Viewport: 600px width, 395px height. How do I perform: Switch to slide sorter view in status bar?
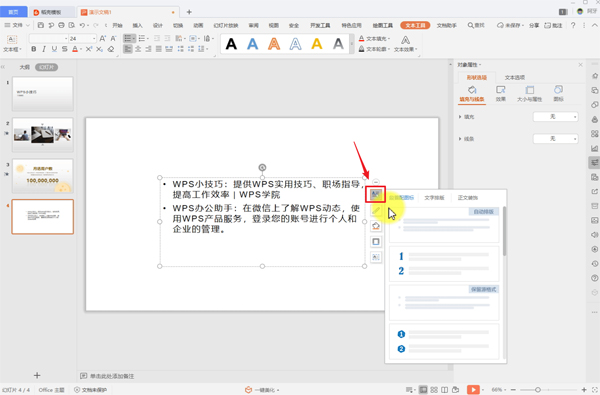click(x=434, y=390)
